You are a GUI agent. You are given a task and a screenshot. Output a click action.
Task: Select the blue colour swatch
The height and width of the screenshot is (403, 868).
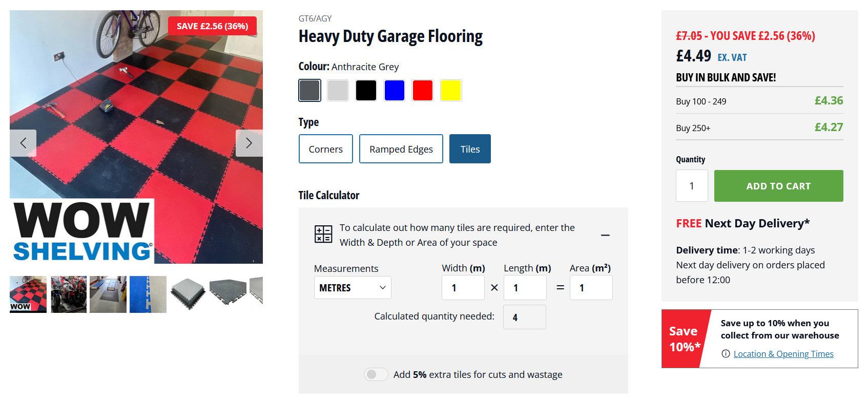pyautogui.click(x=394, y=90)
